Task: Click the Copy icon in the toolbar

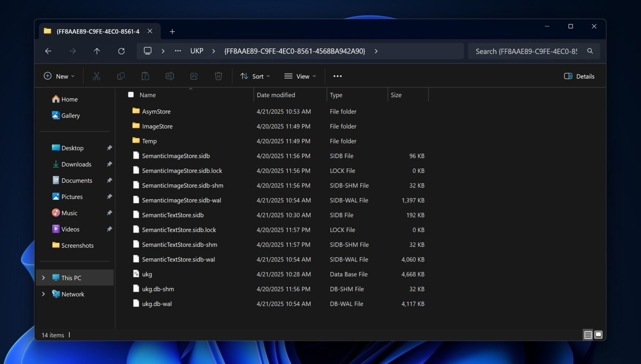Action: pos(121,76)
